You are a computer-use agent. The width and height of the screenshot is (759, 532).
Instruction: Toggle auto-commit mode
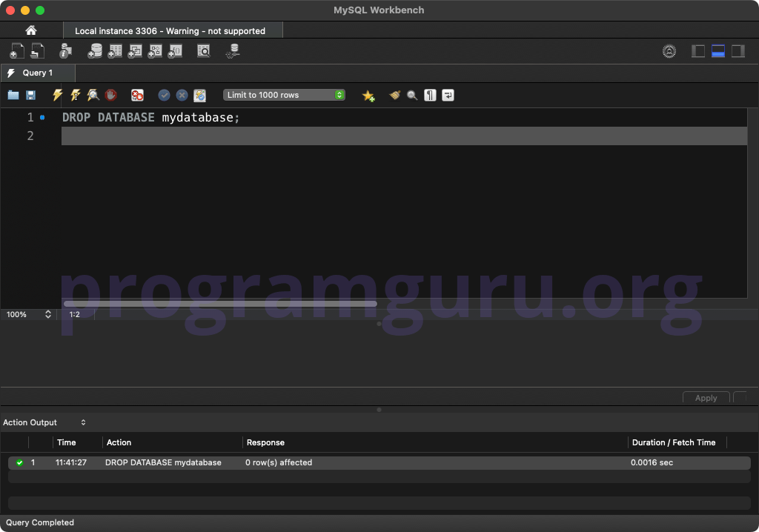pyautogui.click(x=200, y=95)
